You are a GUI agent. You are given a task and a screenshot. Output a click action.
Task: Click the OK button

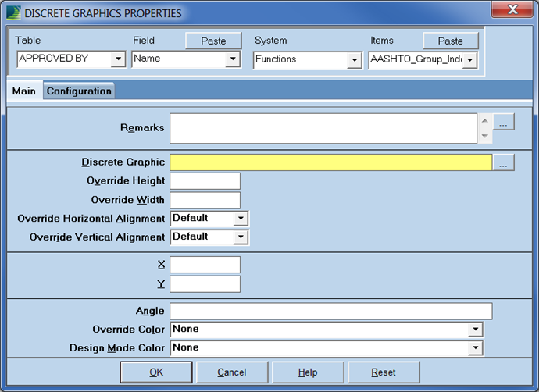coord(156,372)
